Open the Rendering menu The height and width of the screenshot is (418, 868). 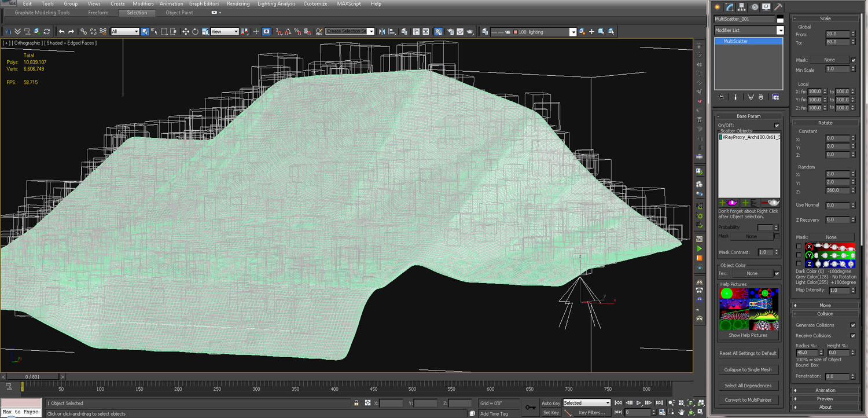tap(238, 3)
